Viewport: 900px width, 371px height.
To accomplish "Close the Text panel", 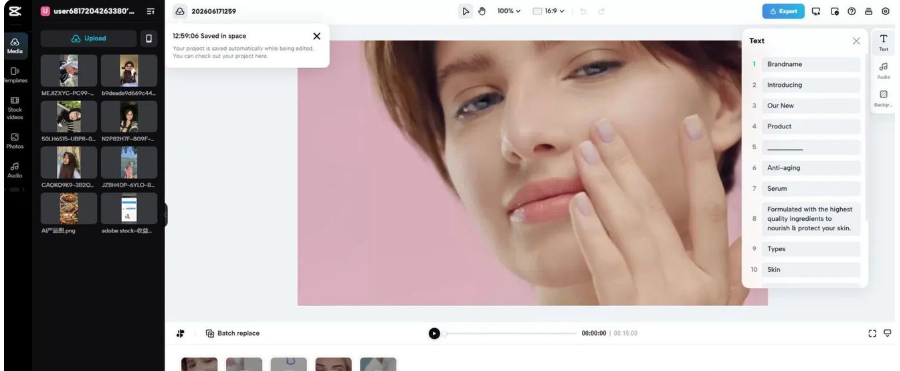I will tap(856, 41).
